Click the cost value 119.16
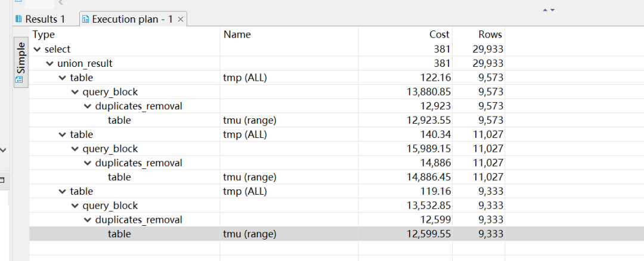 click(435, 191)
